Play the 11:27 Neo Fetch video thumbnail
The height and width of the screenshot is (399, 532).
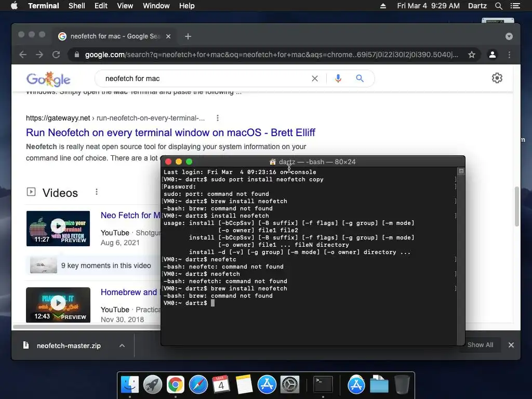click(x=58, y=229)
